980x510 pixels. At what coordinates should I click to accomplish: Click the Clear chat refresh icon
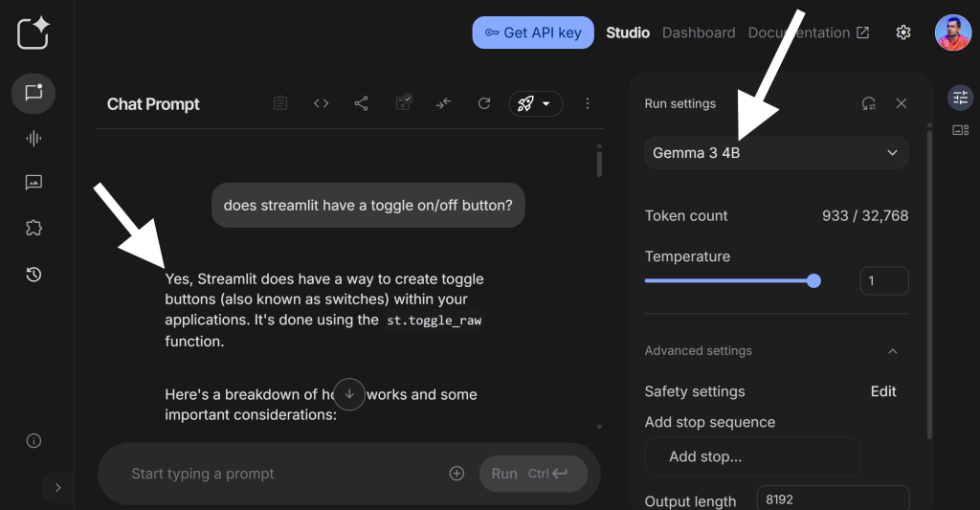coord(484,103)
